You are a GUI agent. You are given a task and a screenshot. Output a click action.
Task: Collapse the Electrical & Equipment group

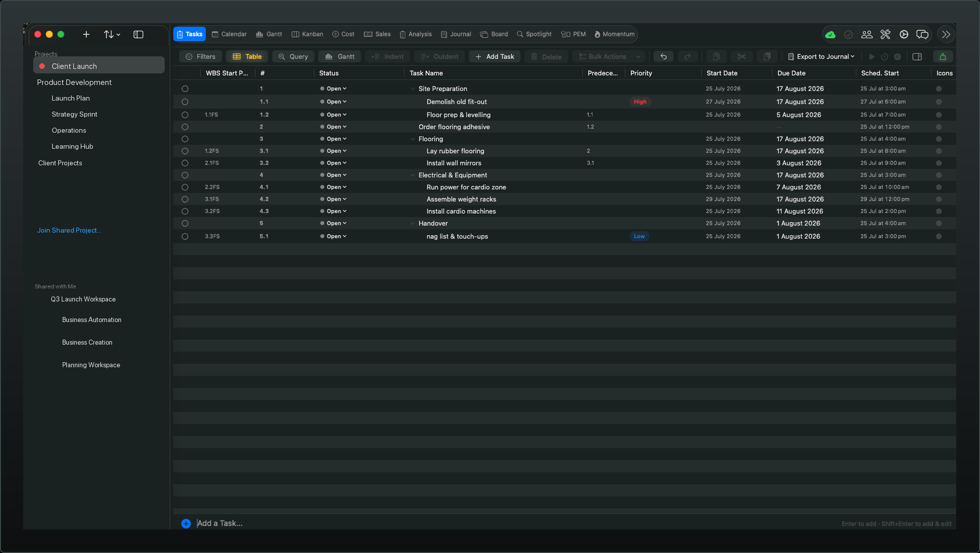pyautogui.click(x=412, y=175)
